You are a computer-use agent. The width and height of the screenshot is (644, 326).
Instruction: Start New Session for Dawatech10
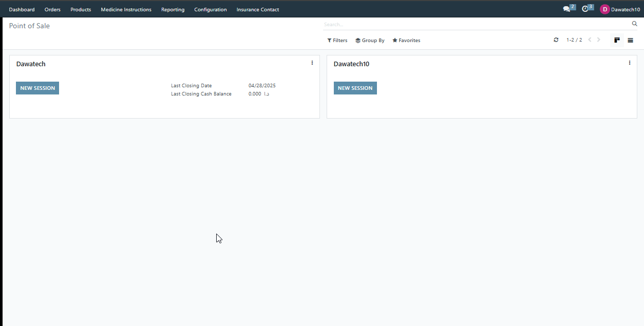355,88
